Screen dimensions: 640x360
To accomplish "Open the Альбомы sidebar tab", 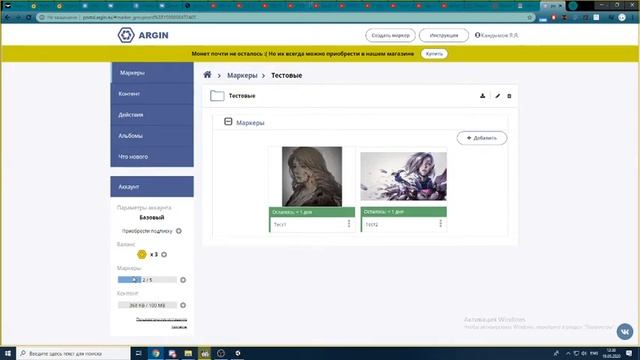I will click(152, 136).
